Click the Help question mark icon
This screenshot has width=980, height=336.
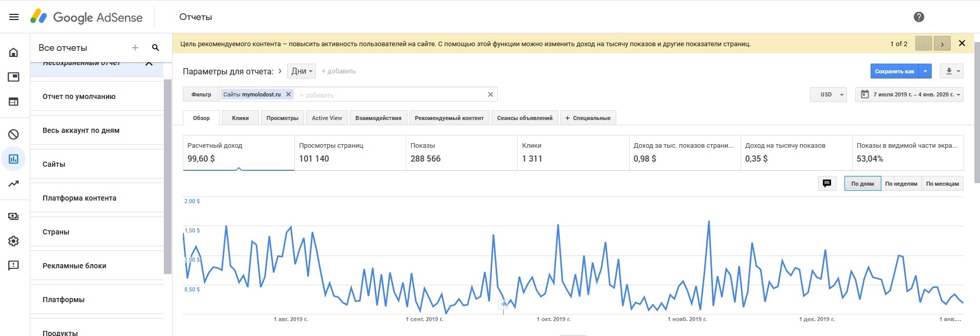[919, 17]
